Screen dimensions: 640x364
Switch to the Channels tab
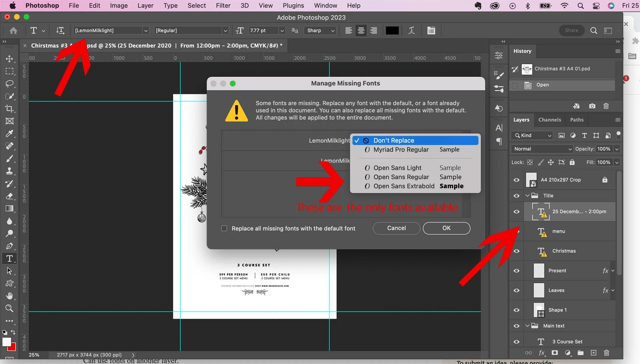(x=550, y=120)
